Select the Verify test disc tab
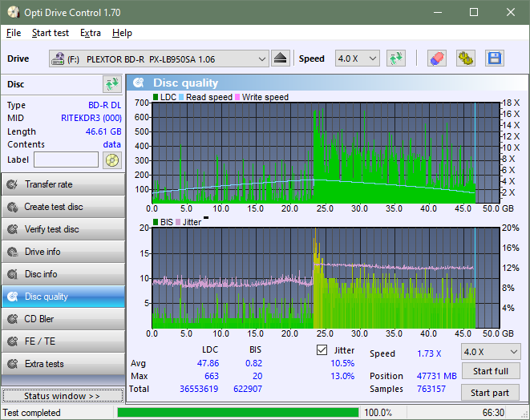This screenshot has height=420, width=530. click(x=63, y=229)
